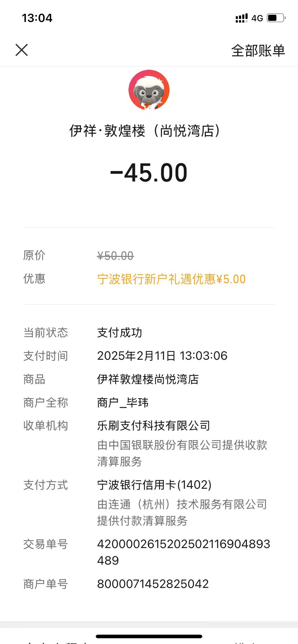Select the payment time 2025年2月11日 13:03:06
The image size is (298, 644).
162,356
